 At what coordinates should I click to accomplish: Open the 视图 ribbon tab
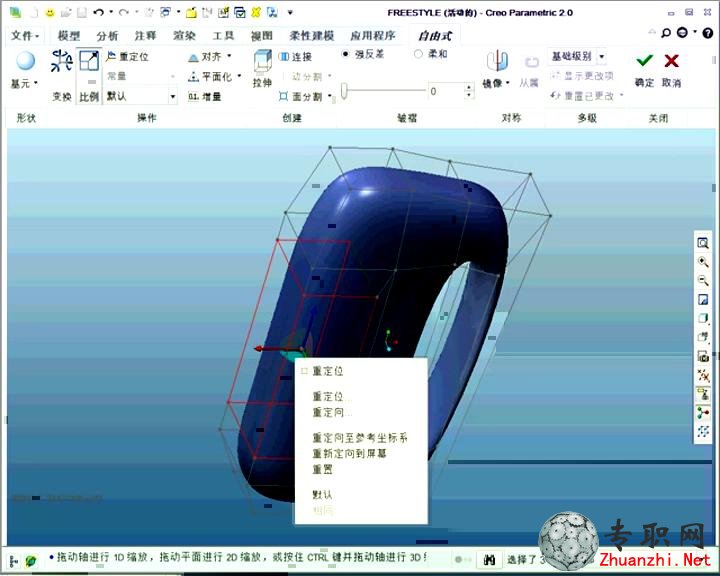coord(262,35)
